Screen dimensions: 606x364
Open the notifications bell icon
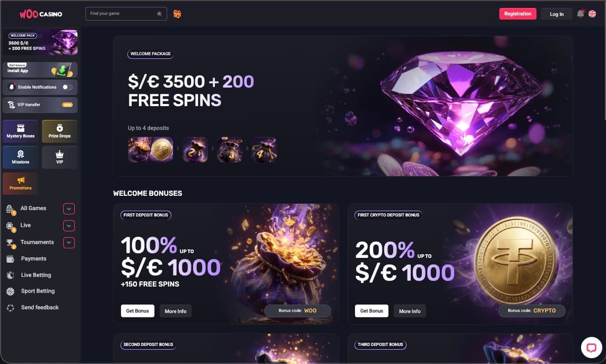[x=580, y=14]
